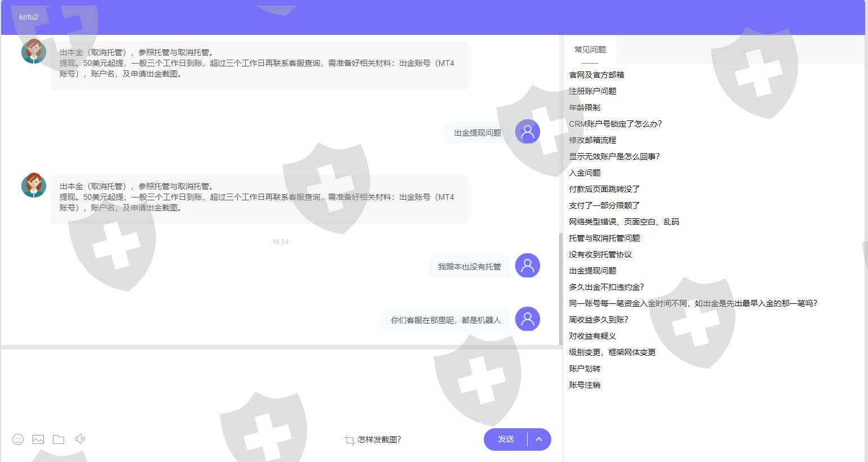This screenshot has height=462, width=868.
Task: Select the 常见问题 tab
Action: pos(590,50)
